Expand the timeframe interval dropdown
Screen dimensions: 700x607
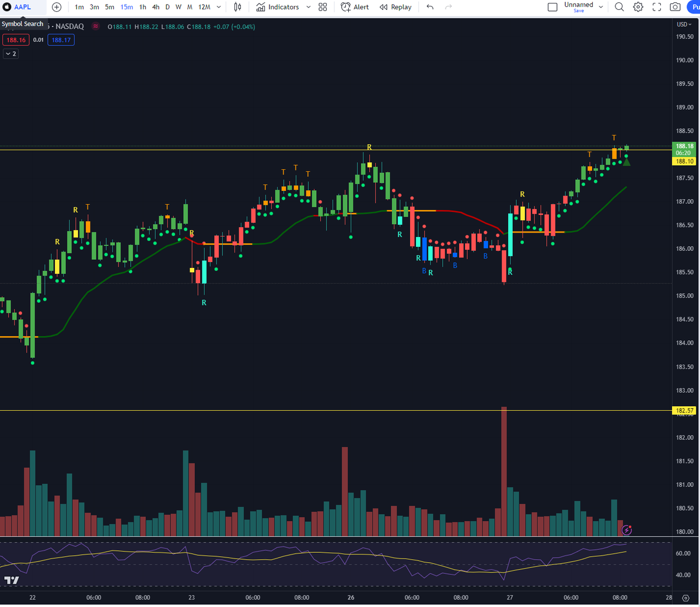click(219, 7)
